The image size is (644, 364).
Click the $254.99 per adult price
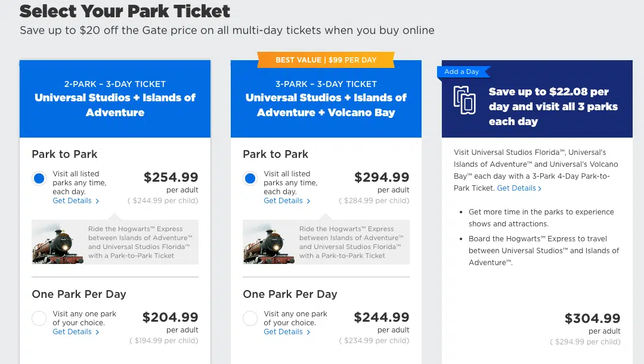[171, 178]
